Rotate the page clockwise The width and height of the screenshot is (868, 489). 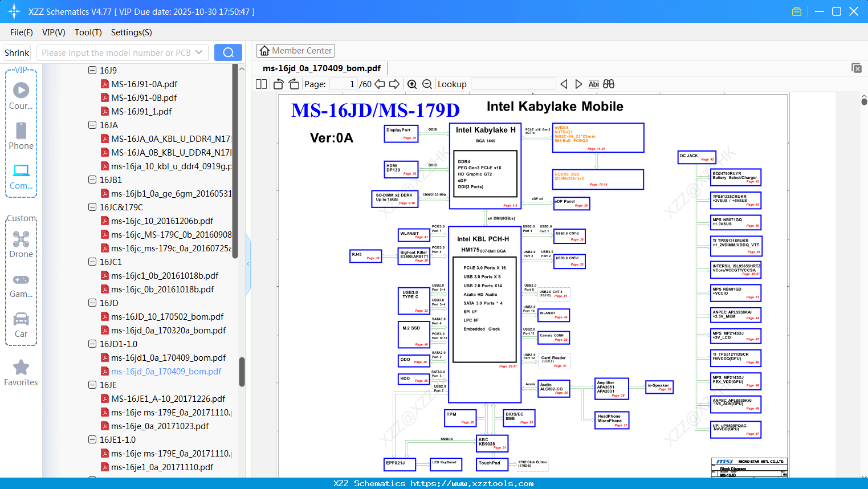coord(294,84)
